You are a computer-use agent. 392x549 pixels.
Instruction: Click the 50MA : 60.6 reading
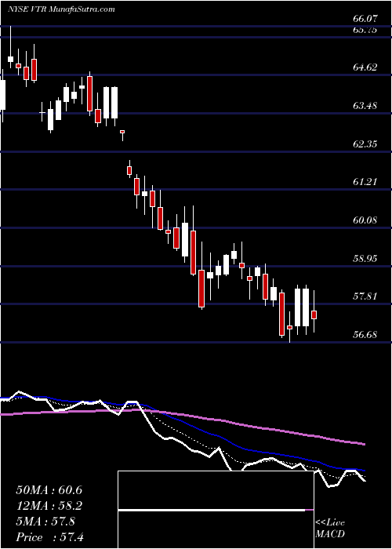coord(49,490)
